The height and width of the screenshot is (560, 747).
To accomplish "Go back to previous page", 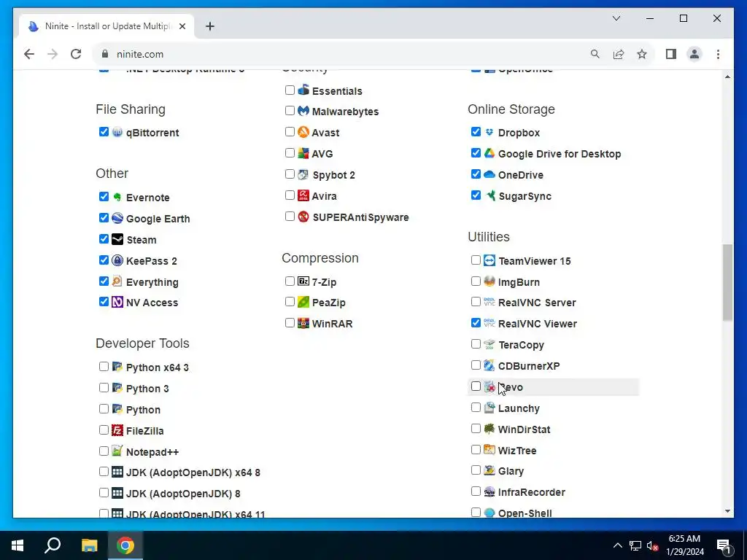I will coord(29,54).
